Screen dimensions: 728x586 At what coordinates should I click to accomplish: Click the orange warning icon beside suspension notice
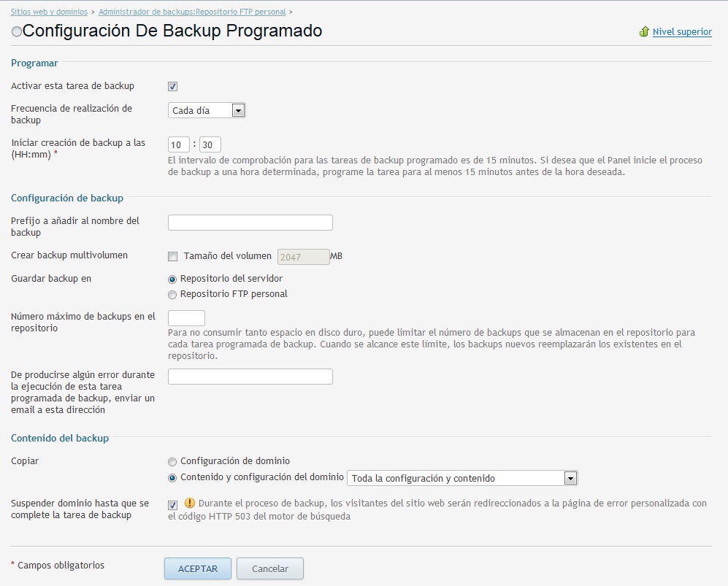point(189,503)
